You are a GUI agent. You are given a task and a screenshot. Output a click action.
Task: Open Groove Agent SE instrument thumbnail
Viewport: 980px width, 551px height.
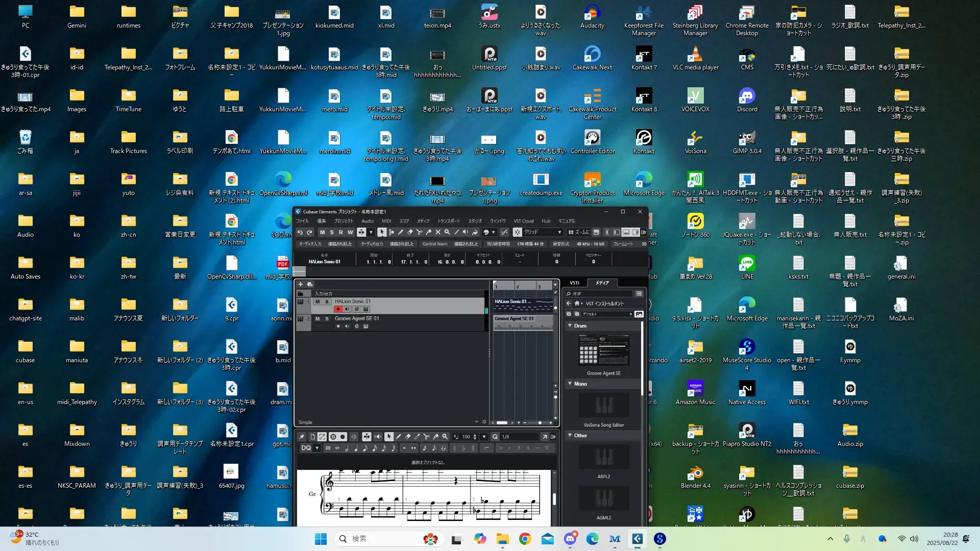[603, 350]
